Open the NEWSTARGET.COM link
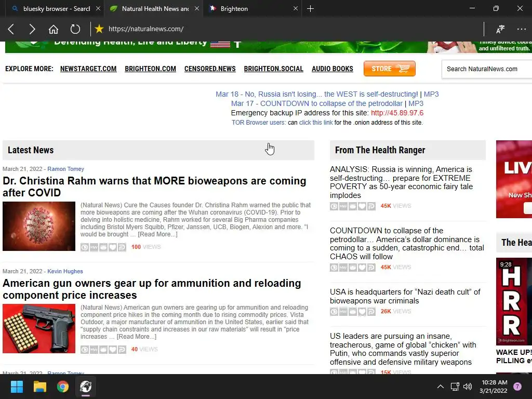532x399 pixels. pos(88,69)
